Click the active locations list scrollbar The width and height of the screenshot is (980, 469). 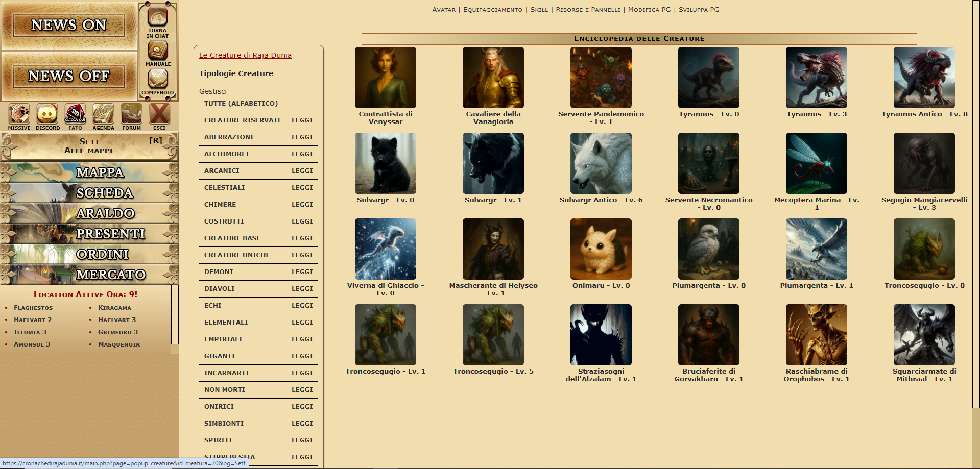pyautogui.click(x=175, y=315)
